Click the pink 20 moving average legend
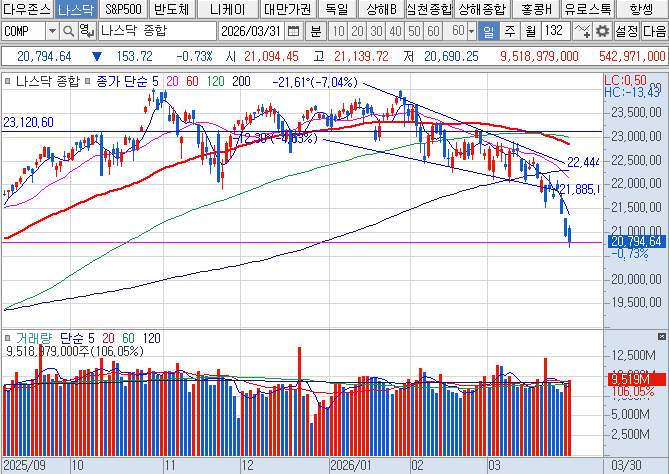 172,81
